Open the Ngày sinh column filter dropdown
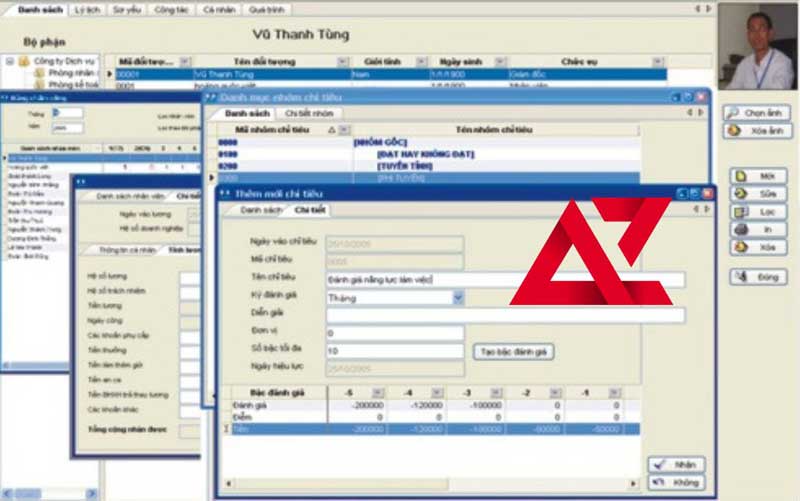Image resolution: width=800 pixels, height=501 pixels. (x=501, y=62)
